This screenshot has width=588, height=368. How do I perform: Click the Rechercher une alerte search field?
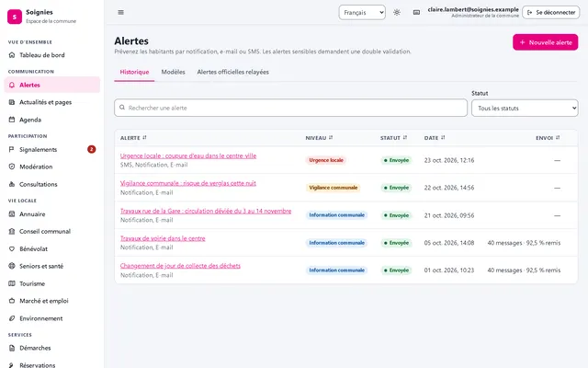tap(290, 108)
